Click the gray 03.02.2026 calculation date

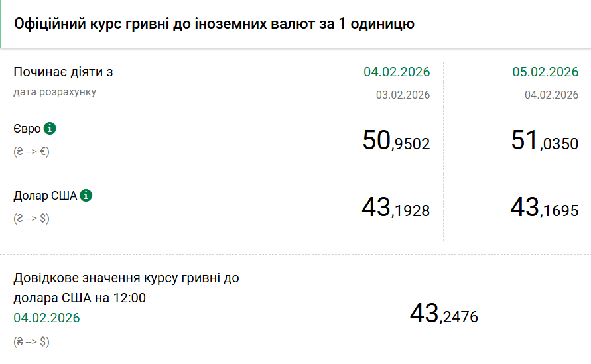pyautogui.click(x=403, y=95)
